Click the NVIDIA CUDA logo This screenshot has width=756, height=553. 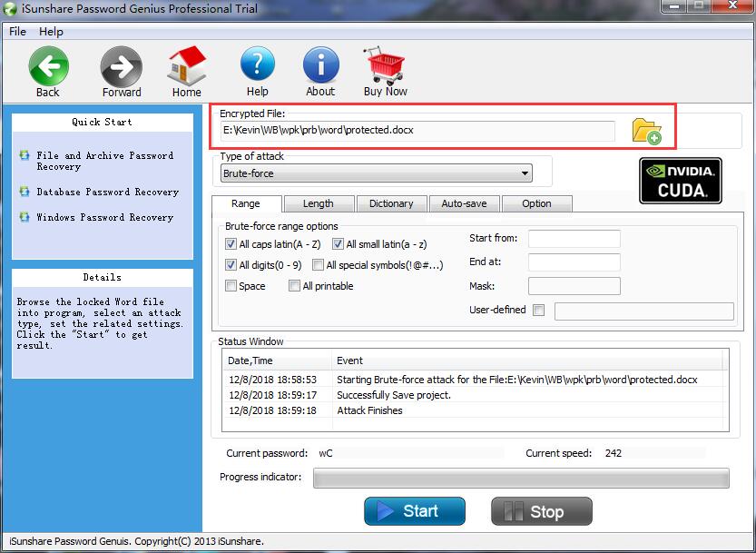[681, 181]
